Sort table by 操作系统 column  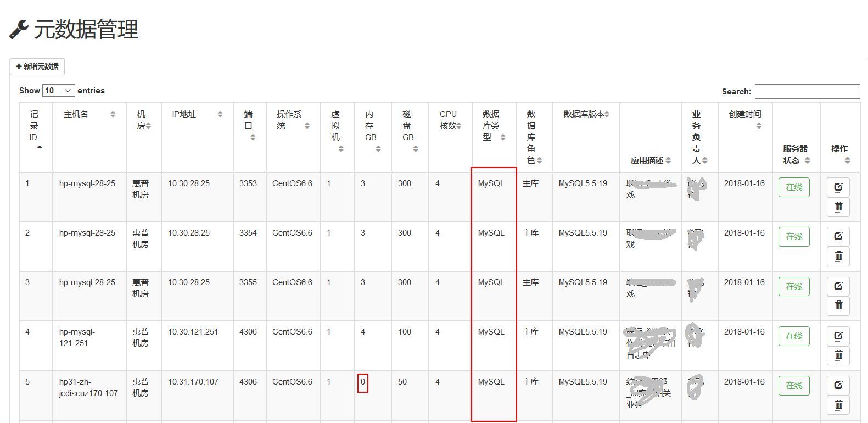point(293,137)
